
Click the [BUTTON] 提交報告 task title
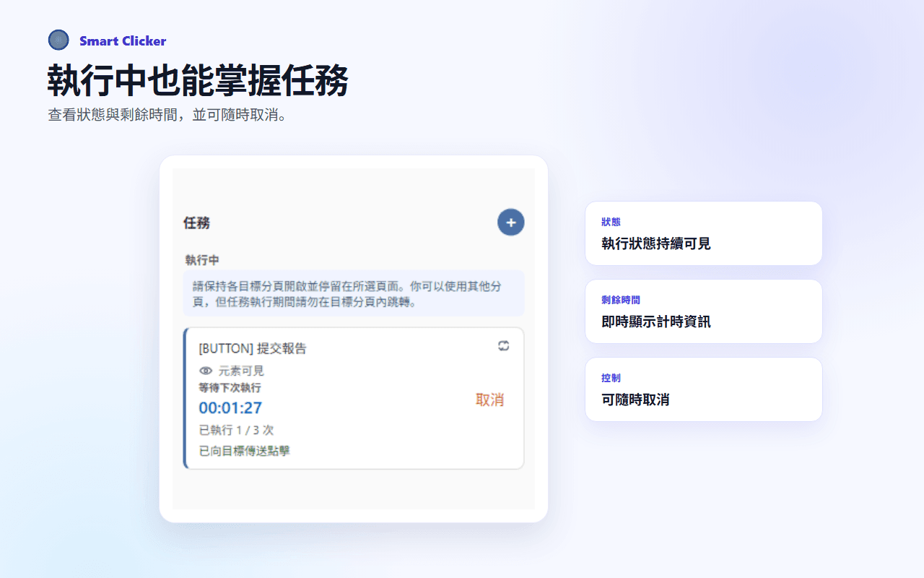[x=253, y=348]
